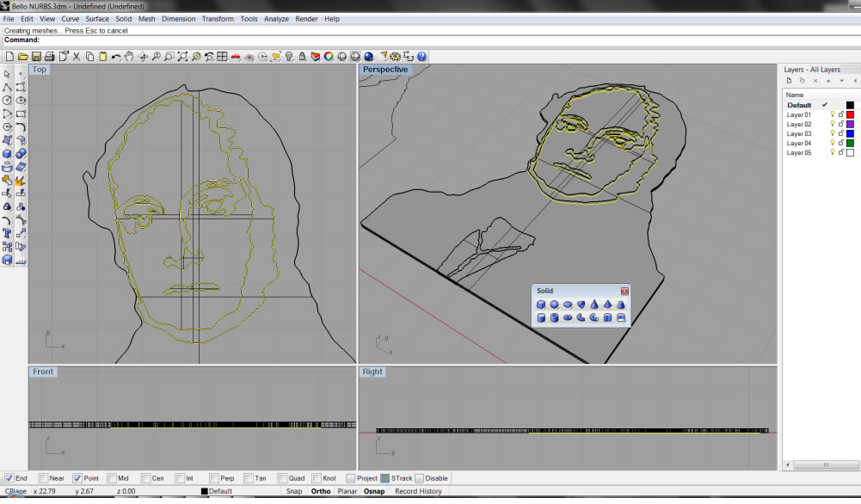Screen dimensions: 861x504
Task: Click the blue Help question mark icon
Action: [x=421, y=57]
